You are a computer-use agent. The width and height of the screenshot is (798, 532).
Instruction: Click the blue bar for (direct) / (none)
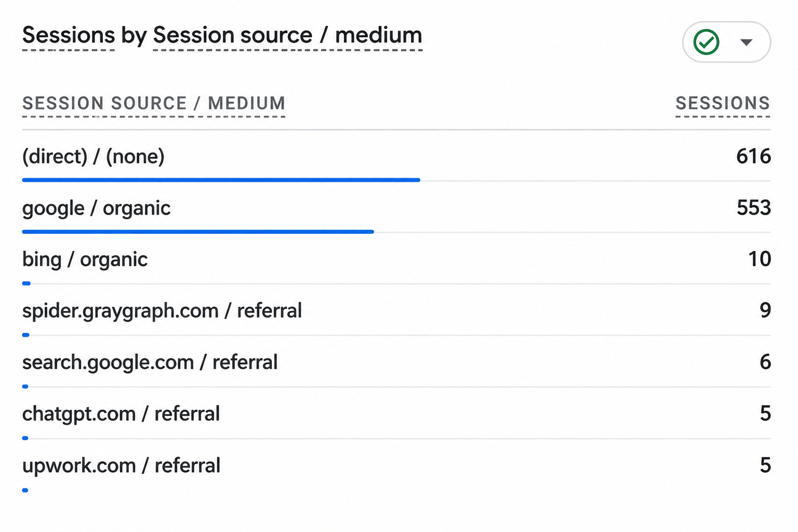click(221, 180)
